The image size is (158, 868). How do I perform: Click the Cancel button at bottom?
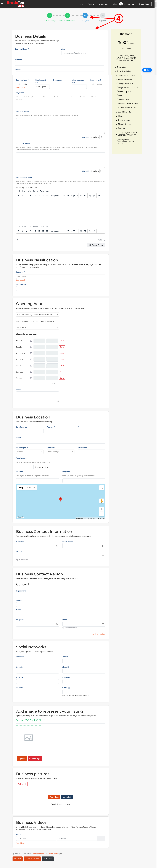pyautogui.click(x=48, y=859)
